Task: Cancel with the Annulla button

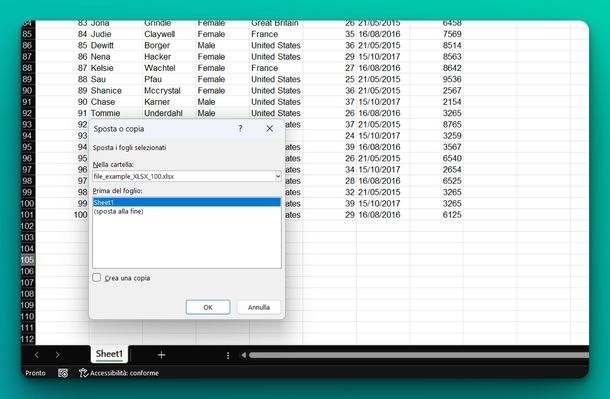Action: tap(259, 307)
